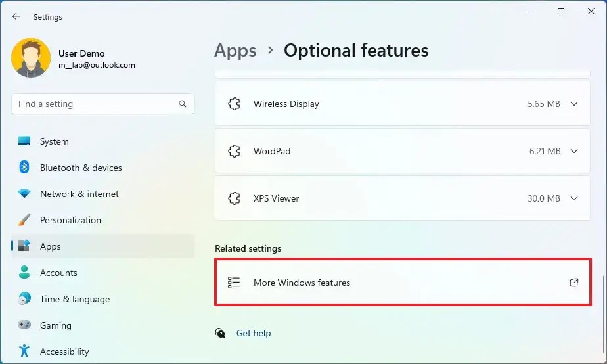Click the Accounts person icon
Image resolution: width=607 pixels, height=364 pixels.
pos(24,272)
